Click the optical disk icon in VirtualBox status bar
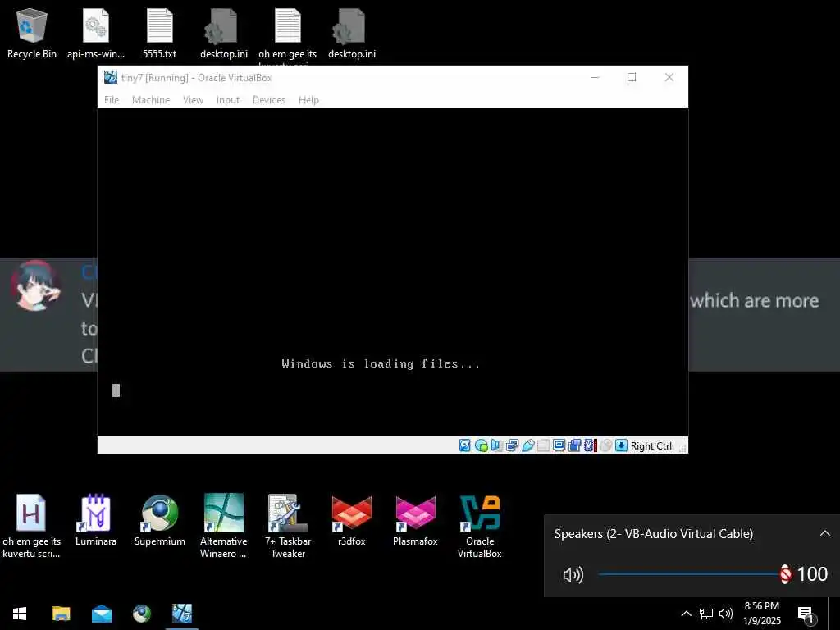This screenshot has height=630, width=840. 481,445
